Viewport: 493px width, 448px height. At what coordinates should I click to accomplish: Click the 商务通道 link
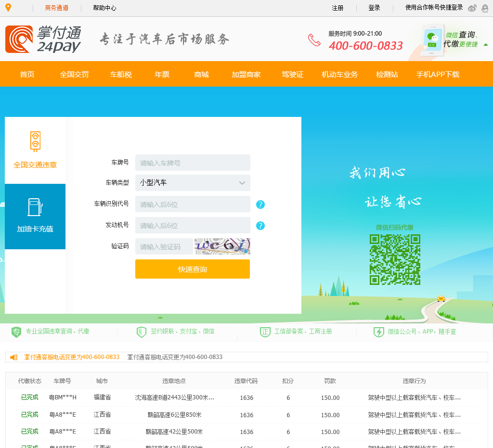(57, 8)
